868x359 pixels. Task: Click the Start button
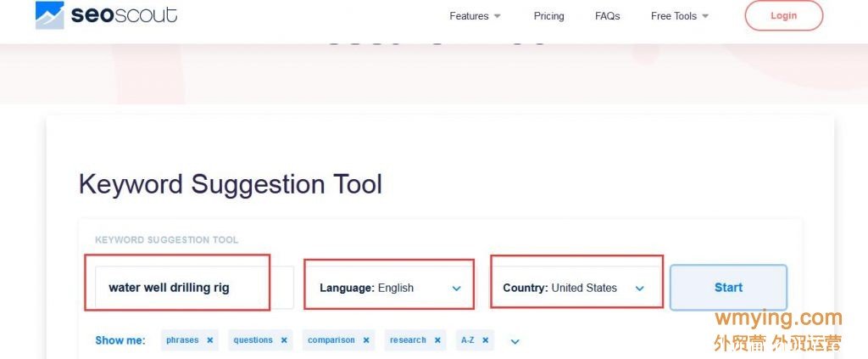728,288
